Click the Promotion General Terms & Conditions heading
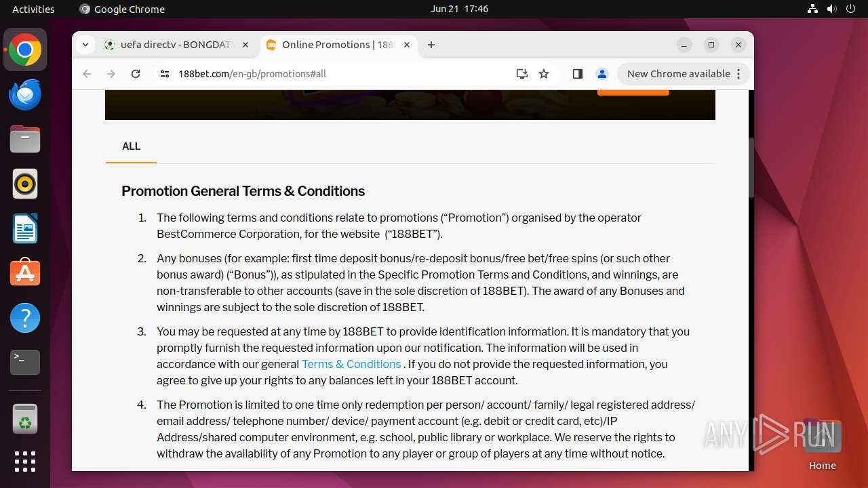 [243, 191]
